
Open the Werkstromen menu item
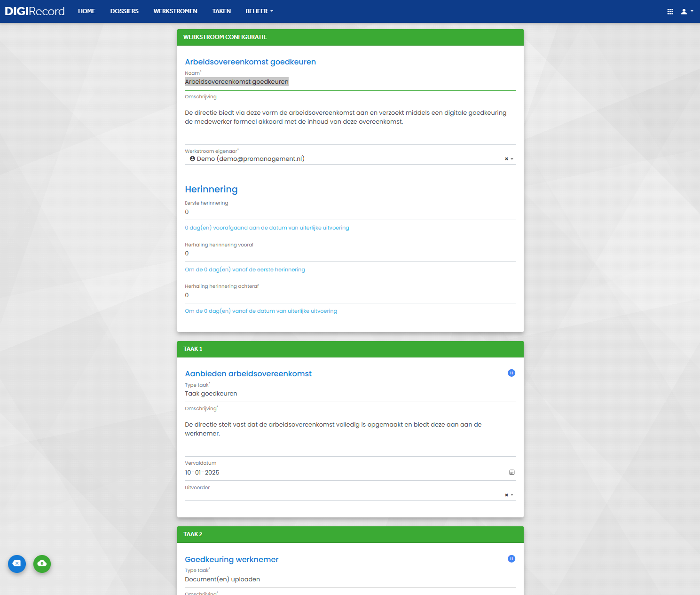pyautogui.click(x=175, y=11)
